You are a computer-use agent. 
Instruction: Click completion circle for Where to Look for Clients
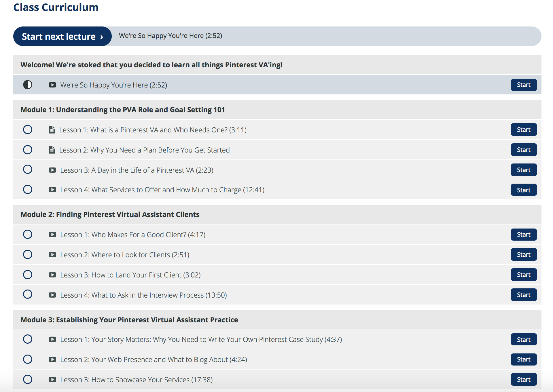[x=28, y=254]
